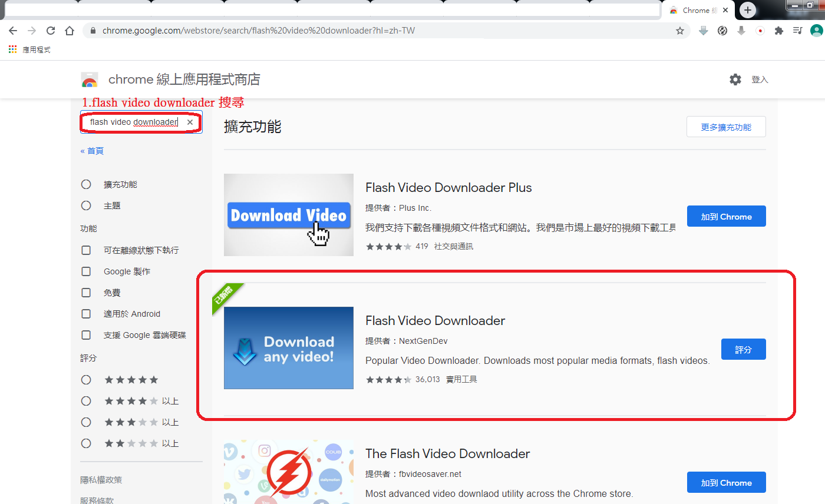Click the address bar URL
The width and height of the screenshot is (825, 504).
[258, 31]
